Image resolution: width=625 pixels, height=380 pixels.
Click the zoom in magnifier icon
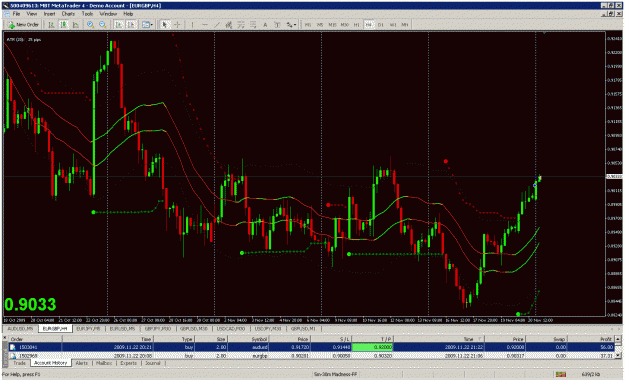(90, 25)
